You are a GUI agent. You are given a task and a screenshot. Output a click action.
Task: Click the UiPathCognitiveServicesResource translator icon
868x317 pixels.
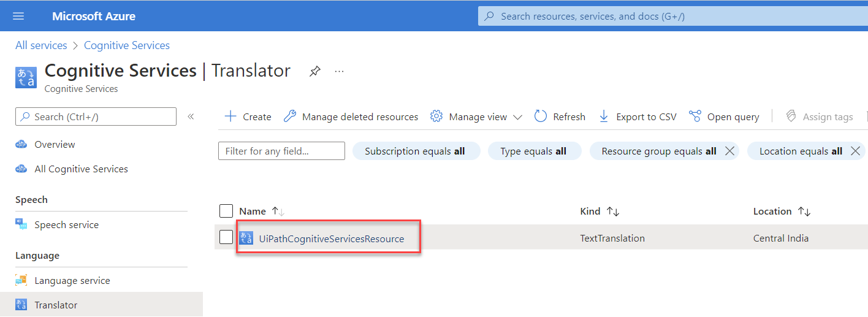pos(246,238)
